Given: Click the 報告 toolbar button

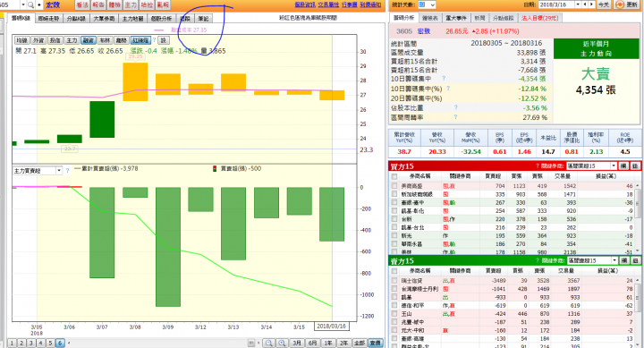Looking at the screenshot, I should (98, 5).
